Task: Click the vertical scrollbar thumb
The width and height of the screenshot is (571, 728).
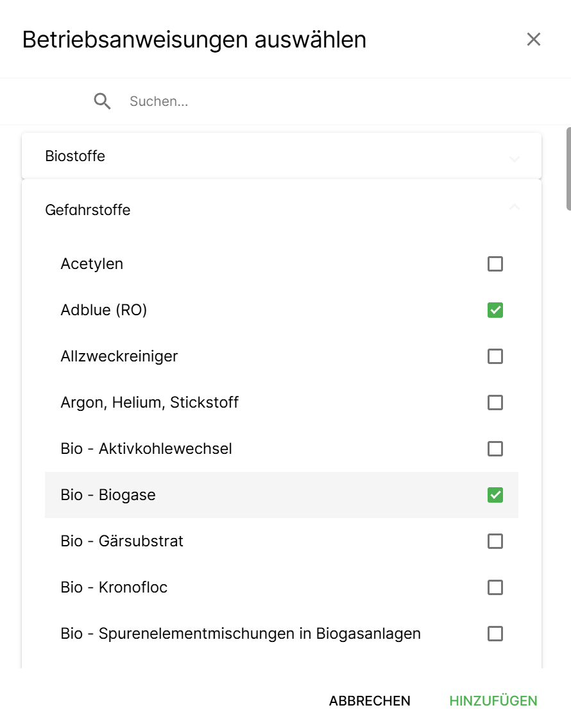Action: tap(568, 169)
